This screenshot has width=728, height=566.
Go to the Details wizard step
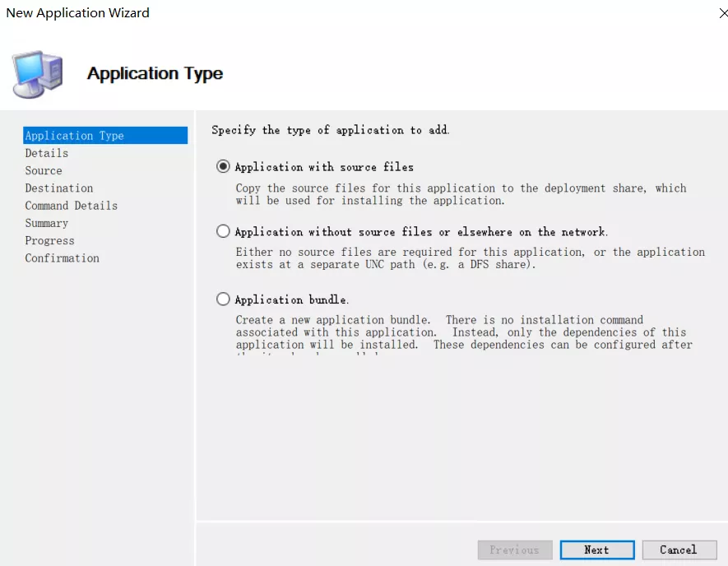47,153
